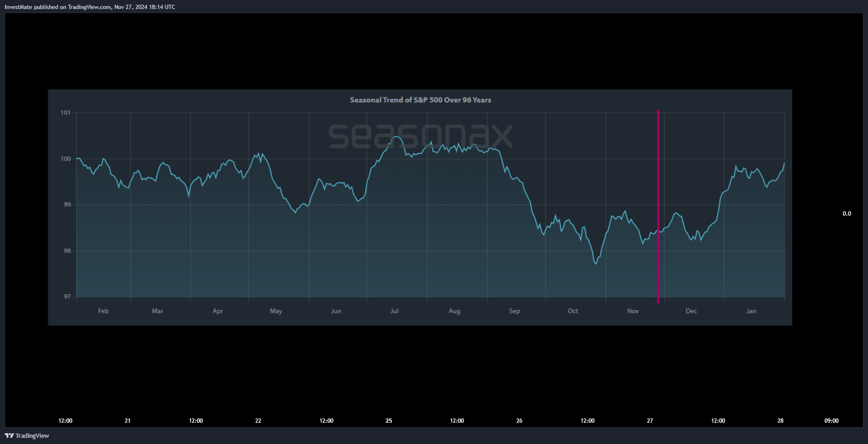Click the '101' y-axis value

(x=65, y=113)
